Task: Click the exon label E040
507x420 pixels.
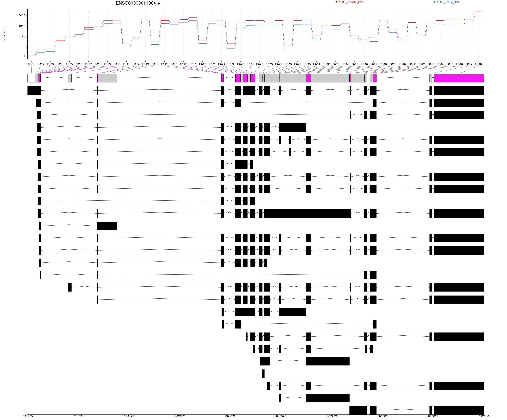Action: click(402, 64)
